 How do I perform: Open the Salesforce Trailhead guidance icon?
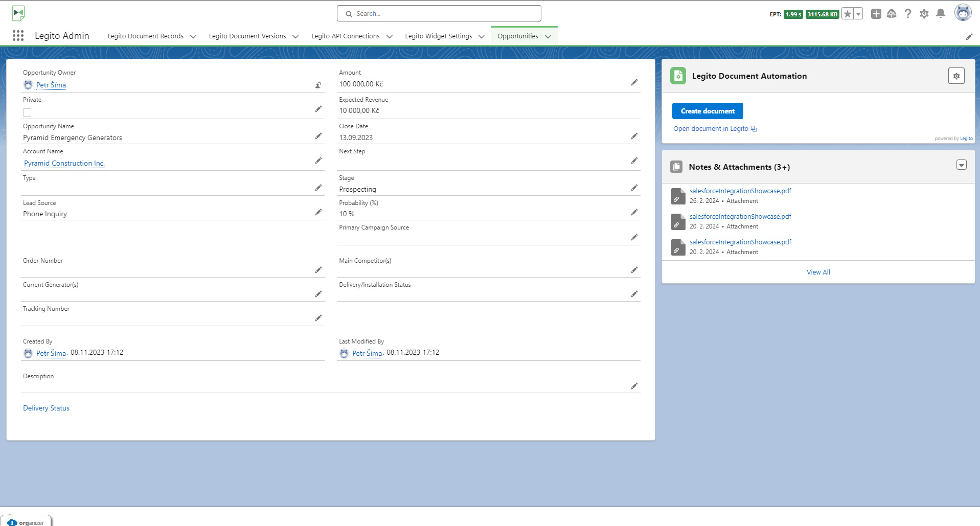click(892, 14)
